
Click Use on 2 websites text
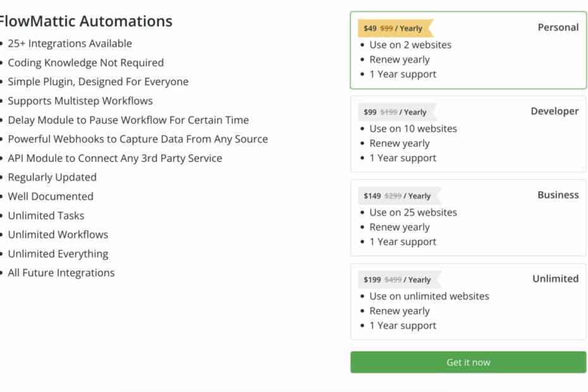pyautogui.click(x=410, y=45)
